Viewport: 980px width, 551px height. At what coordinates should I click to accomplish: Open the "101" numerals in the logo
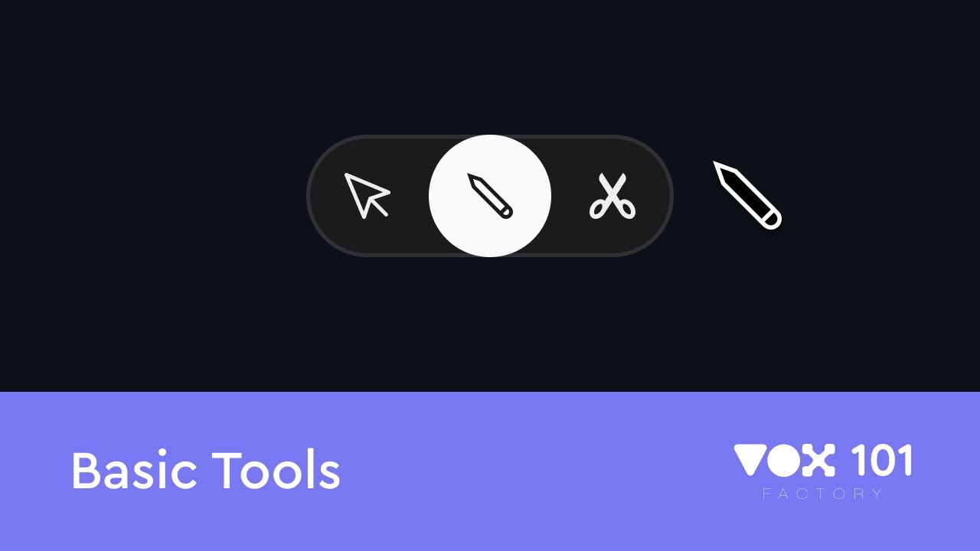tap(881, 461)
